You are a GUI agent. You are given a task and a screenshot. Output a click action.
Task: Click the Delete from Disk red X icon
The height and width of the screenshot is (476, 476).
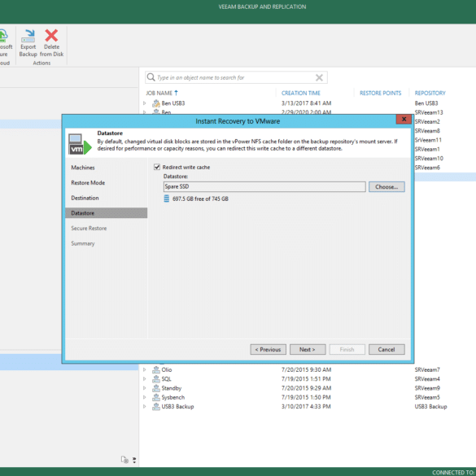pos(51,36)
